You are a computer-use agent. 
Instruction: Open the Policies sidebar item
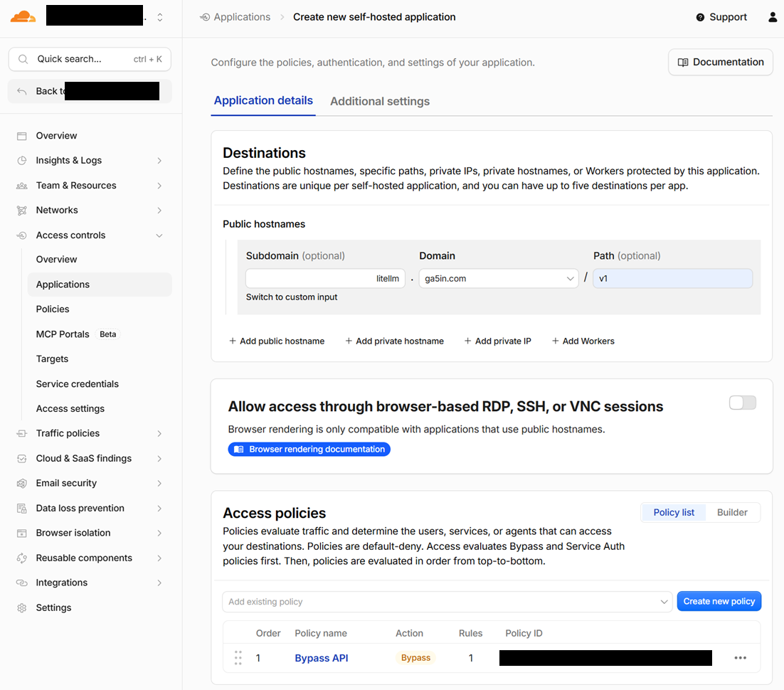(x=53, y=309)
